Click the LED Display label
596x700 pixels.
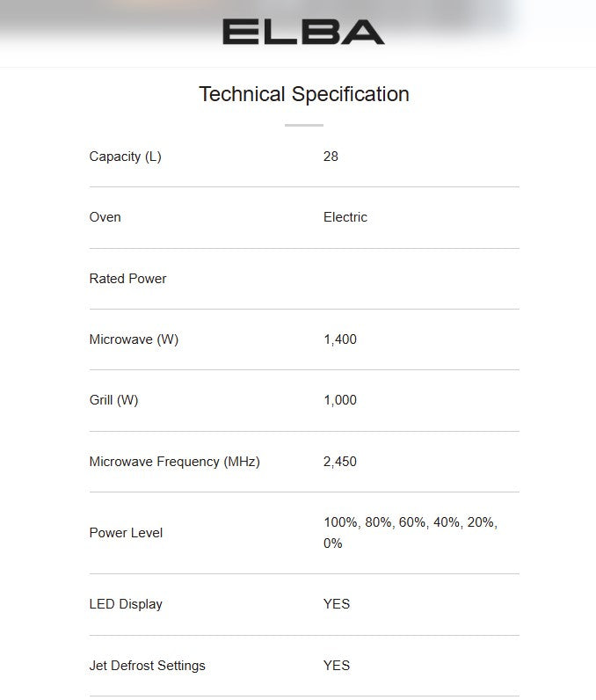pyautogui.click(x=126, y=604)
